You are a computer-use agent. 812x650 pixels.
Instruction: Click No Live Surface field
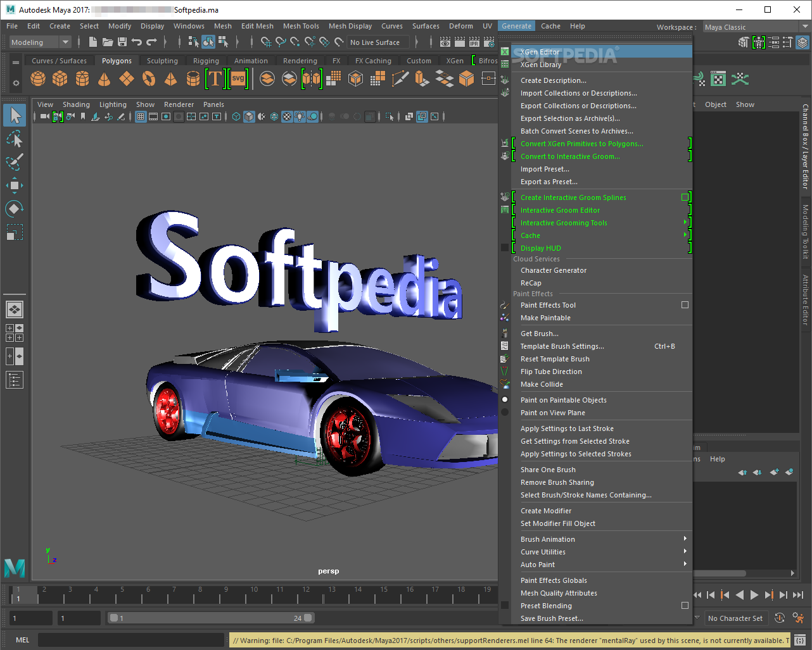click(x=379, y=42)
